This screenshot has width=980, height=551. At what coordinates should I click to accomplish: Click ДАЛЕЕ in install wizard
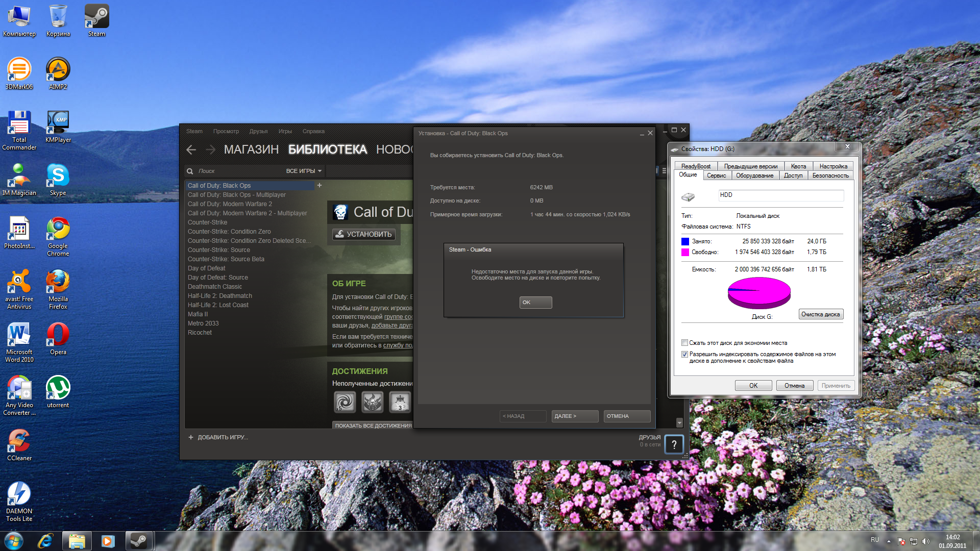coord(575,416)
